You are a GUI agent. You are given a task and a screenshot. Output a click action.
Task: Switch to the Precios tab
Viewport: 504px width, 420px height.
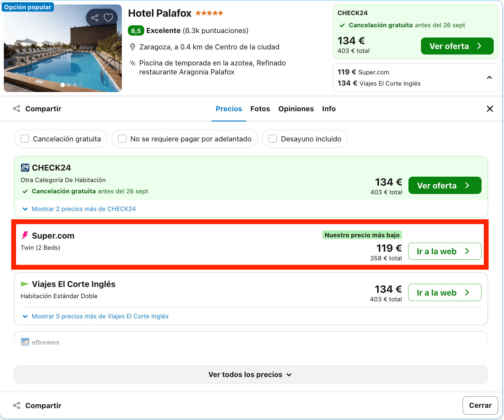229,109
